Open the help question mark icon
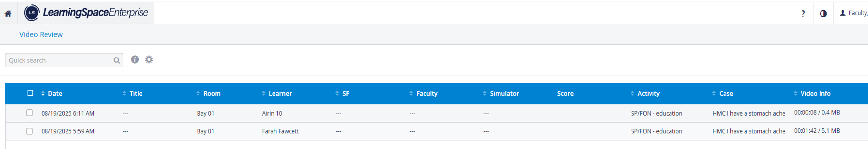This screenshot has height=149, width=868. (x=803, y=13)
